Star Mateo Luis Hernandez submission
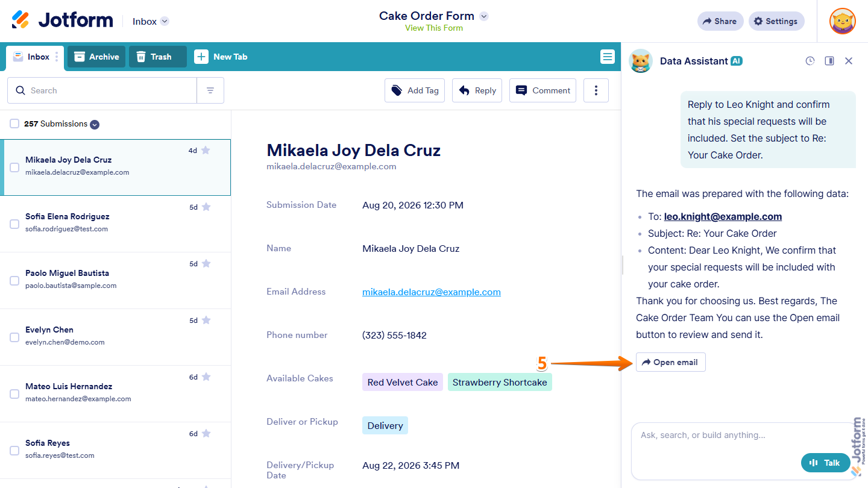 tap(206, 377)
